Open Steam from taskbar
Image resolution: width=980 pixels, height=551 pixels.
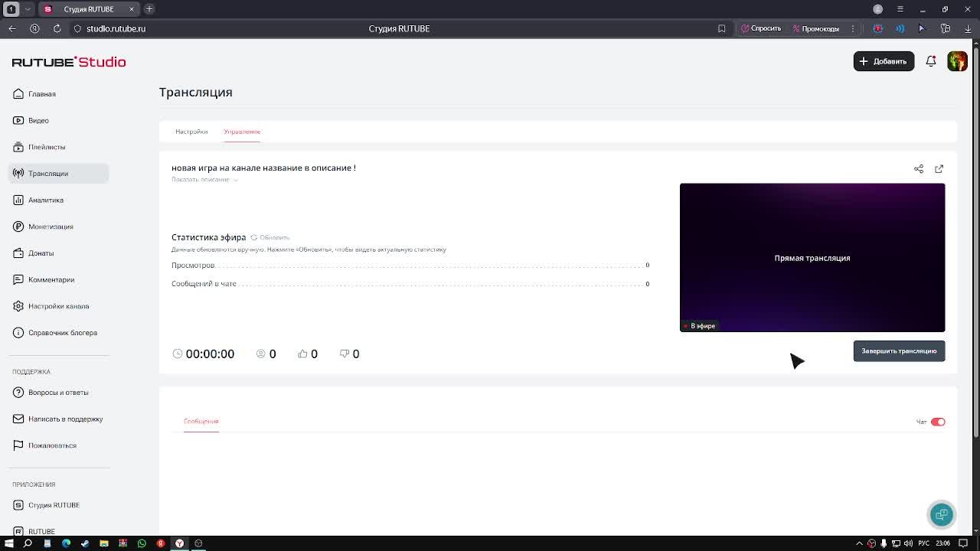coord(85,543)
